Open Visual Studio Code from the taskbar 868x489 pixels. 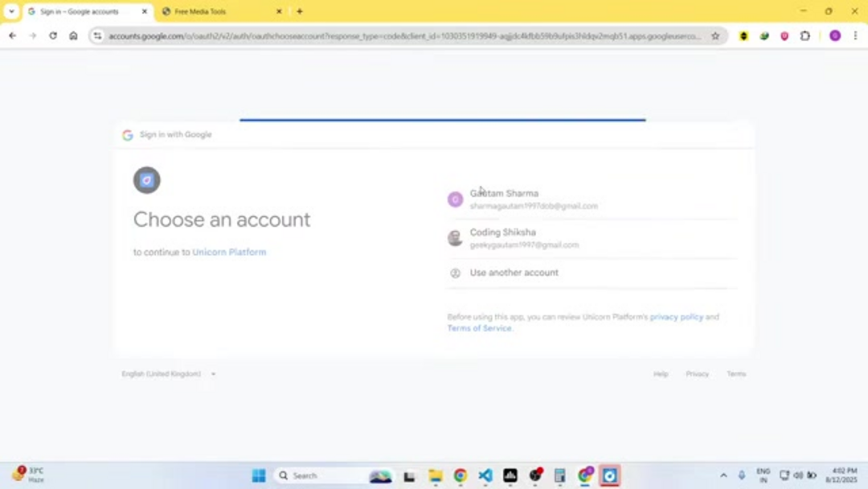(x=485, y=475)
